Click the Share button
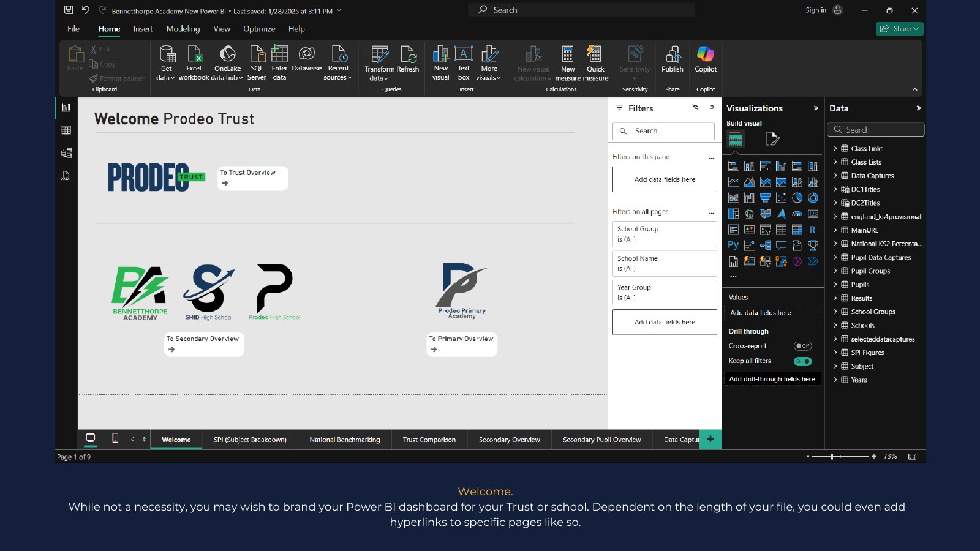Viewport: 980px width, 551px height. [x=899, y=29]
